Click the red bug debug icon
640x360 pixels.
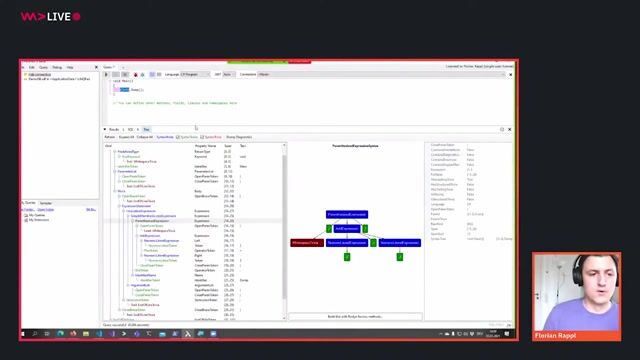[x=136, y=75]
